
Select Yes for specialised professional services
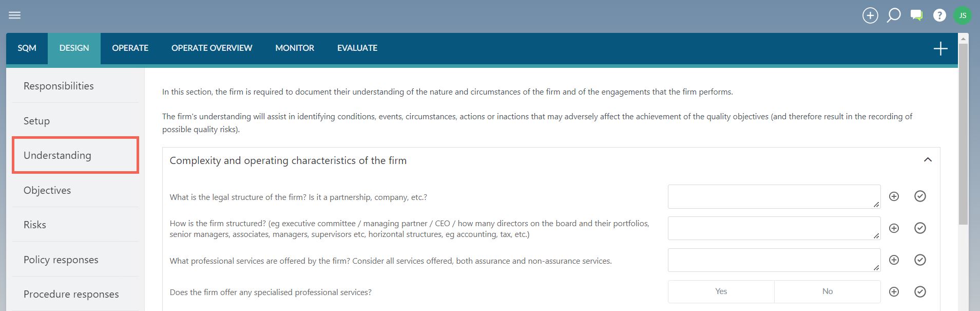tap(721, 291)
